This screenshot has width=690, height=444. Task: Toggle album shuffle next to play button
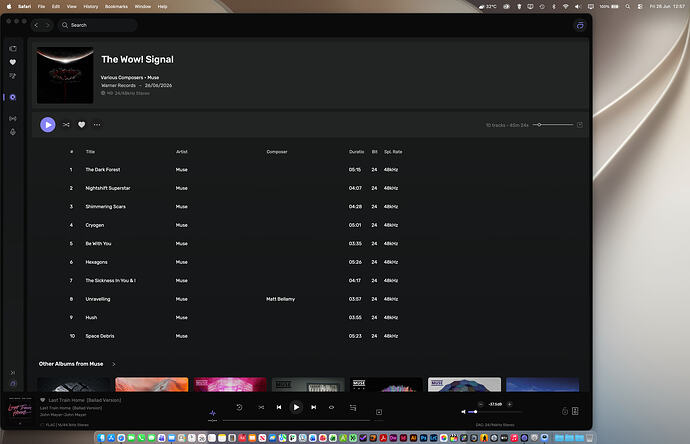pyautogui.click(x=66, y=125)
